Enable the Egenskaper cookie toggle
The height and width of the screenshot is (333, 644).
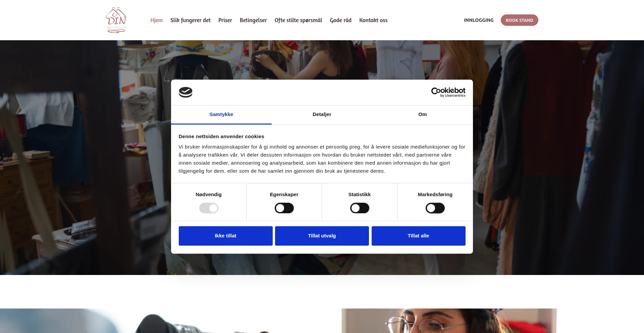[284, 208]
